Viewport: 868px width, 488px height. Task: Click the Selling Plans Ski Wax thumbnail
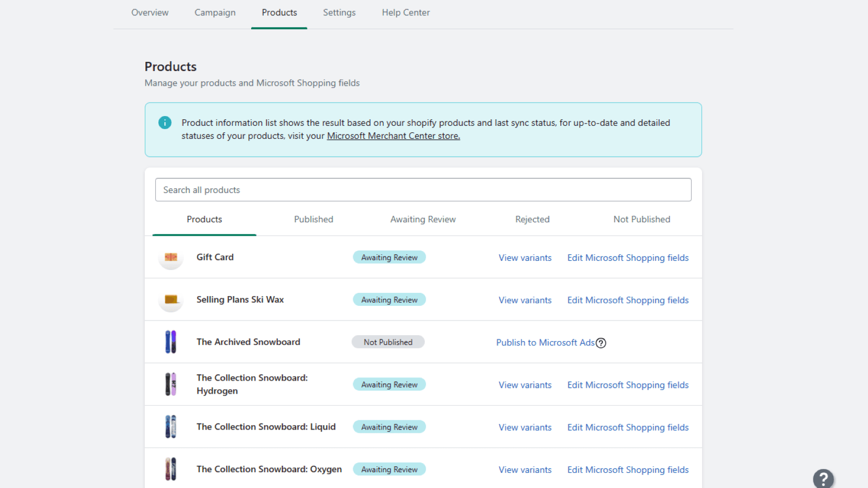[170, 299]
